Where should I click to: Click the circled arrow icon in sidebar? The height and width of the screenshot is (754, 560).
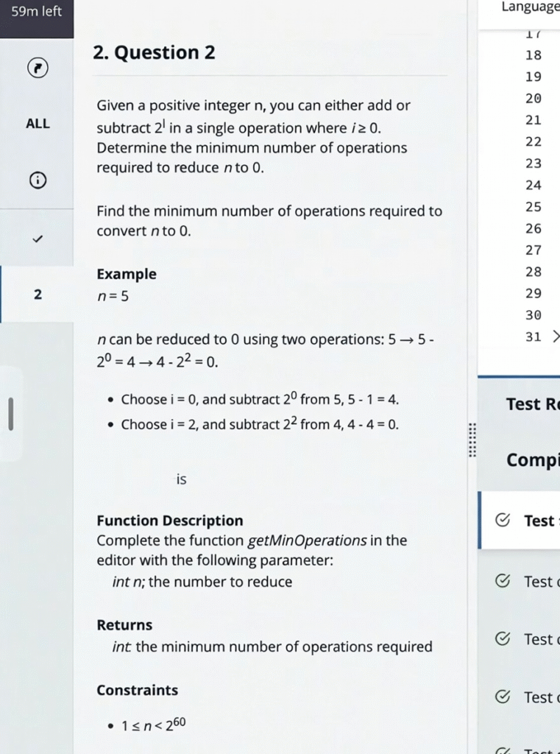click(37, 68)
